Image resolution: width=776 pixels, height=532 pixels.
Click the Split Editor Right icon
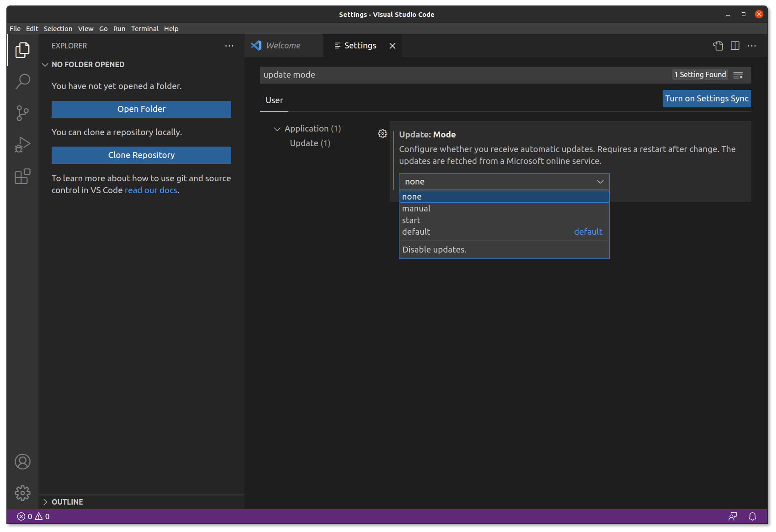click(735, 46)
